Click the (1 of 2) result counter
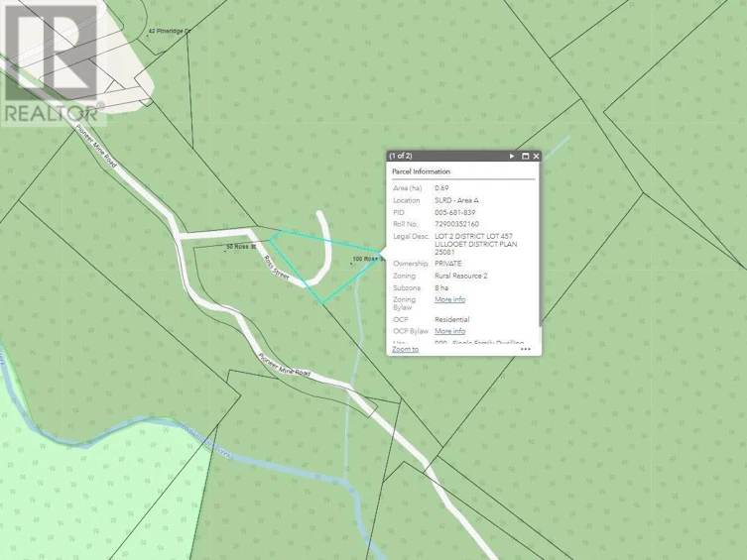 401,156
